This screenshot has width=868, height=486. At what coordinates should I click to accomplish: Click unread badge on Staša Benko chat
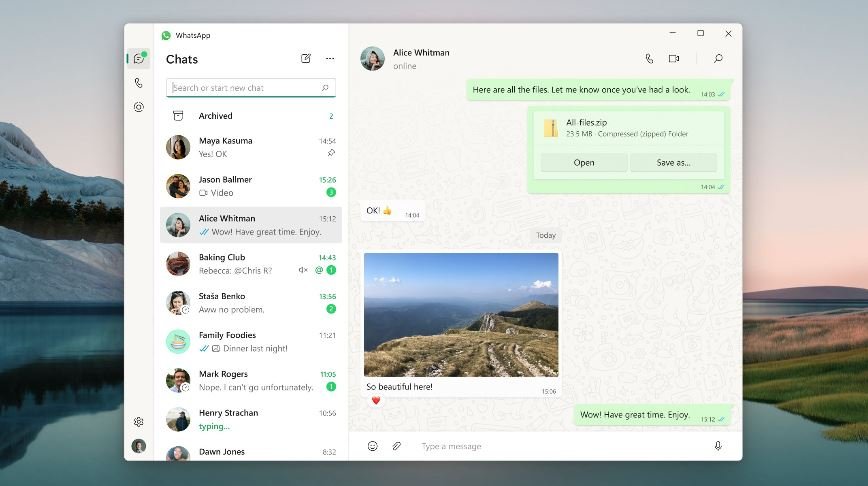(331, 309)
